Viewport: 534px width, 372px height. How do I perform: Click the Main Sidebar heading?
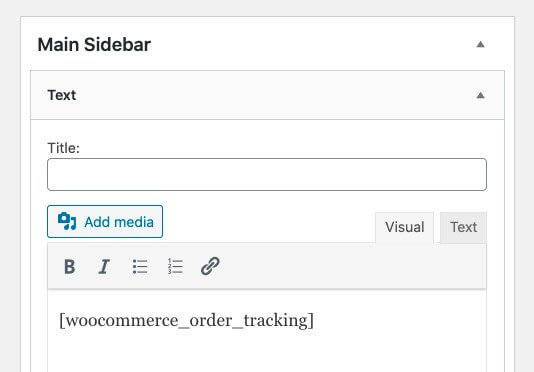click(x=94, y=45)
